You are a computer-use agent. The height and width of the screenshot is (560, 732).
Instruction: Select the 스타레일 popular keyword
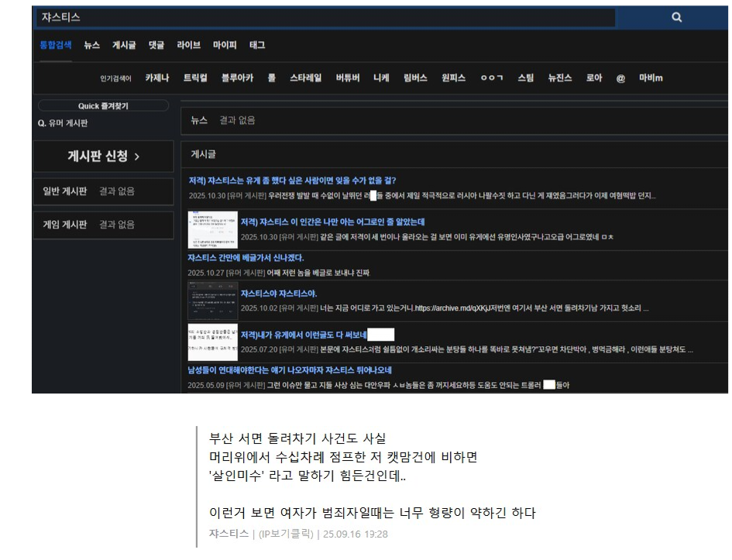point(305,78)
